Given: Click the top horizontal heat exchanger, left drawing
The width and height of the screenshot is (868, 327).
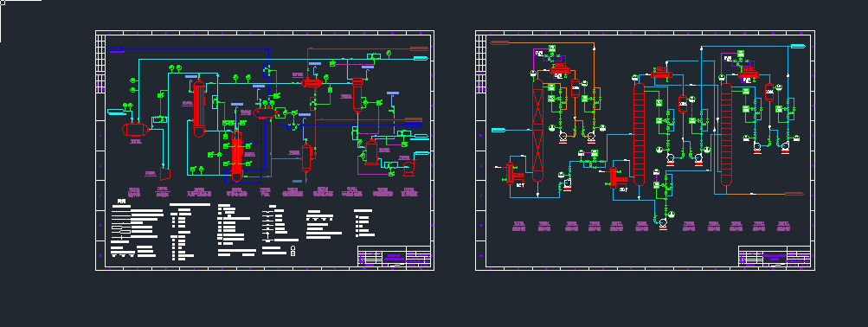Looking at the screenshot, I should (x=312, y=83).
